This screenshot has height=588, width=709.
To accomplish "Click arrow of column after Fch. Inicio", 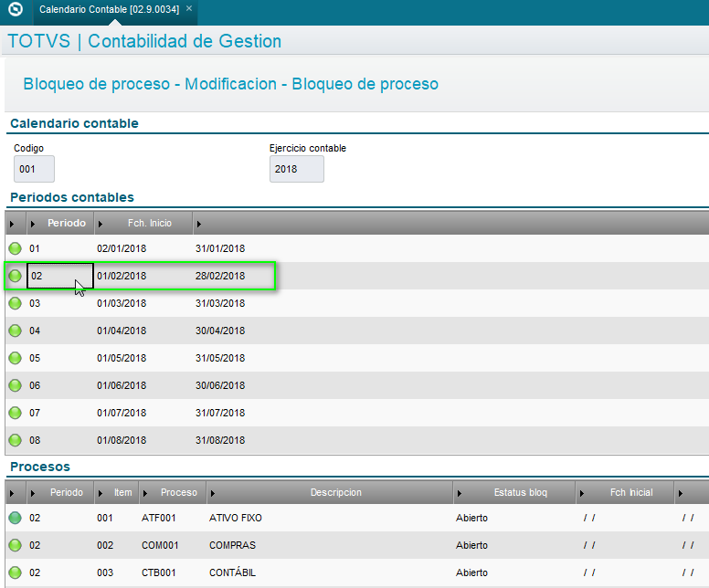I will [x=198, y=224].
